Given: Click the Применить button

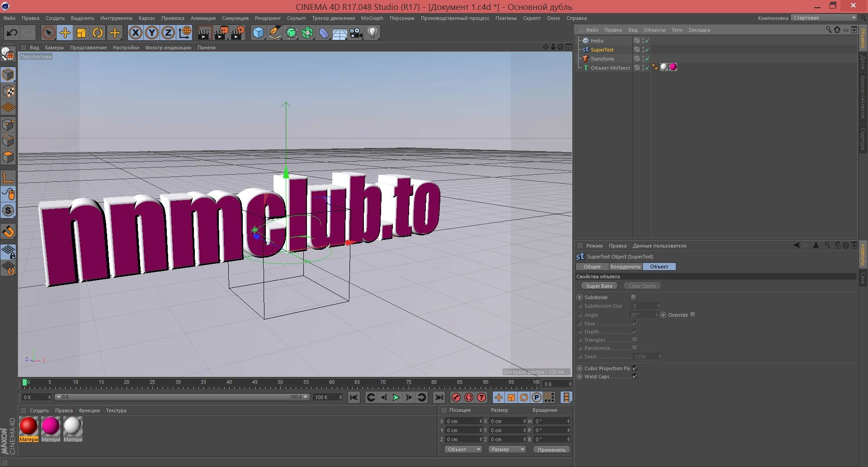Looking at the screenshot, I should click(x=552, y=449).
